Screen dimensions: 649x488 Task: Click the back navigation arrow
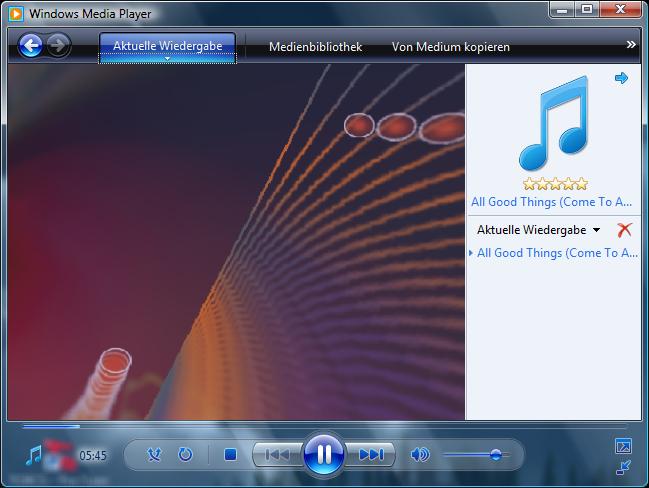[31, 45]
